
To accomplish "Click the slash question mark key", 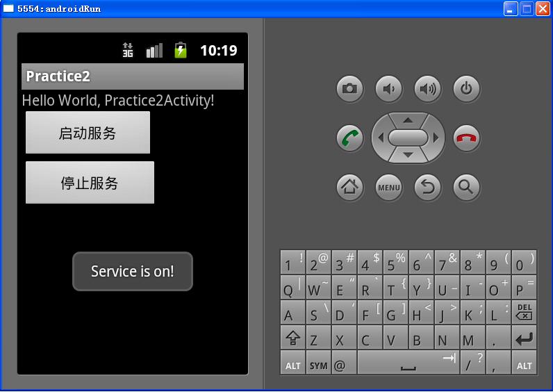I will [x=472, y=362].
